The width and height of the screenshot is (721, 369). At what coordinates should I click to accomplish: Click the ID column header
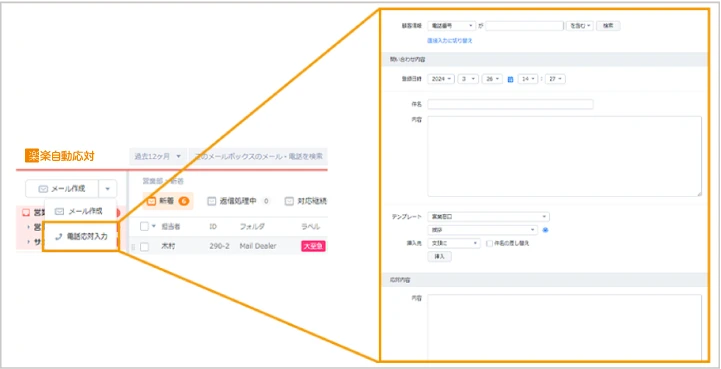click(213, 227)
